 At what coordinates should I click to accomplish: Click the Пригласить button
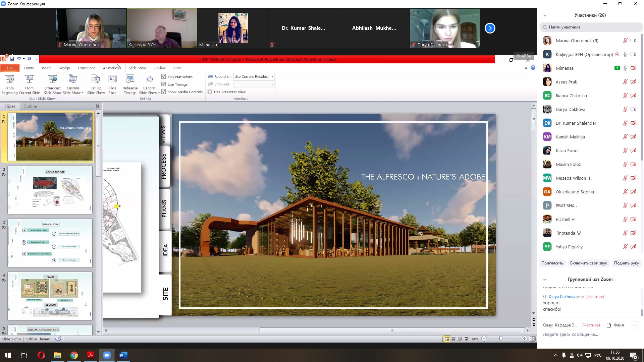552,263
